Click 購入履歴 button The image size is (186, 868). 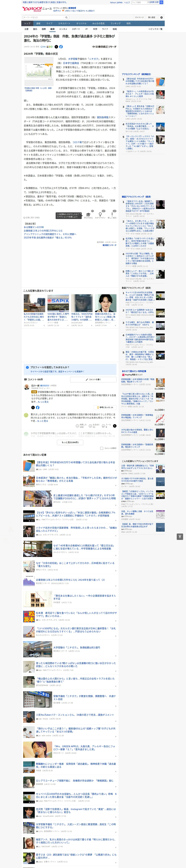[x=152, y=18]
